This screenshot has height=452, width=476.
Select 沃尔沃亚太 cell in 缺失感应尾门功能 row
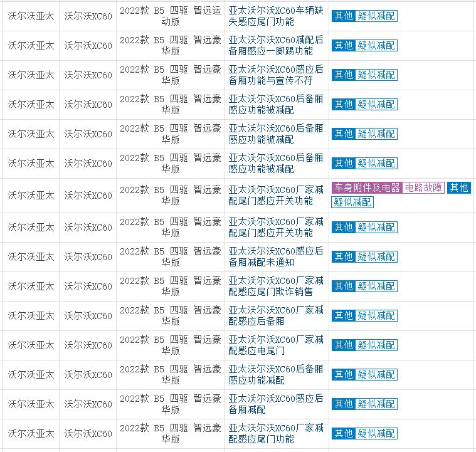31,16
